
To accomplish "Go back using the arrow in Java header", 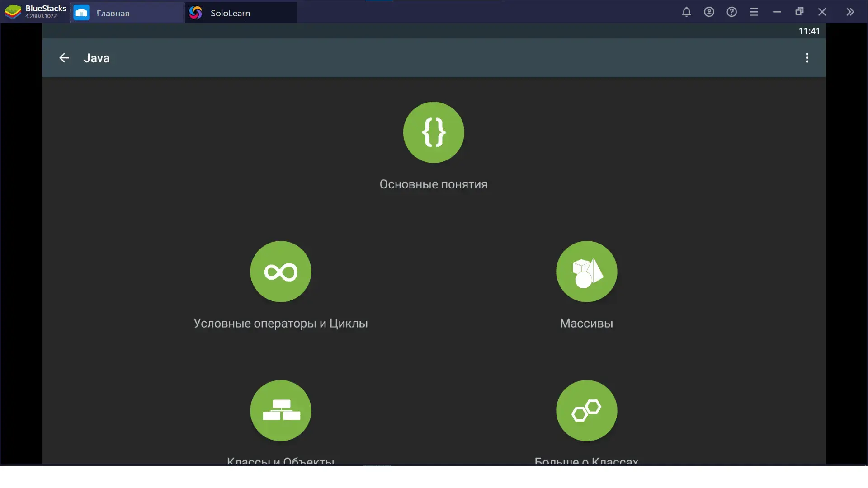I will click(64, 58).
